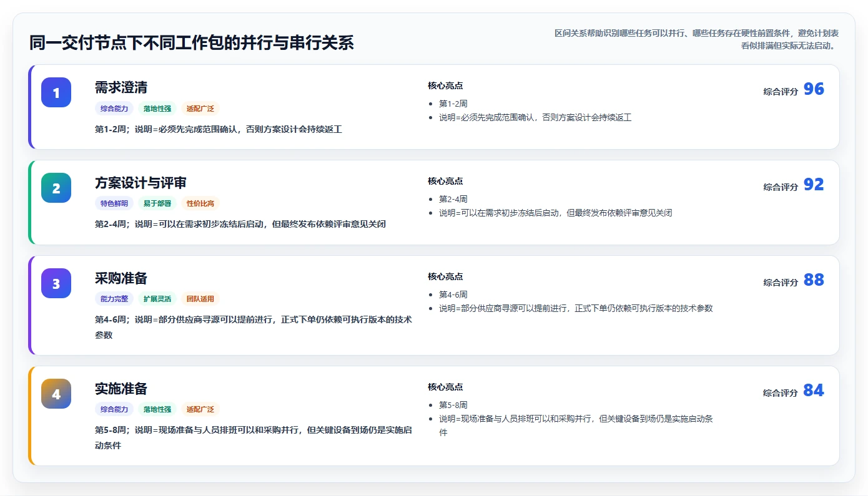Click bullet 说明=部分供应商寻源可以提前进行

click(x=576, y=308)
